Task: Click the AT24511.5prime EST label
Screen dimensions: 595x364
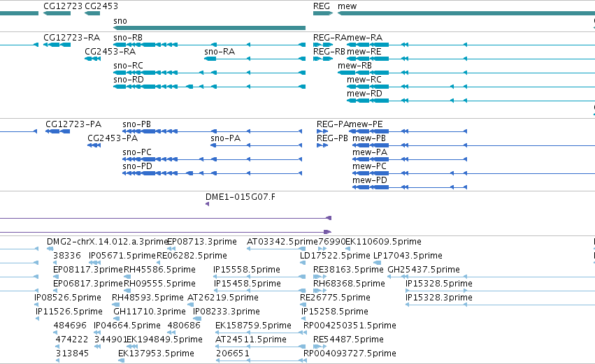Action: 251,340
